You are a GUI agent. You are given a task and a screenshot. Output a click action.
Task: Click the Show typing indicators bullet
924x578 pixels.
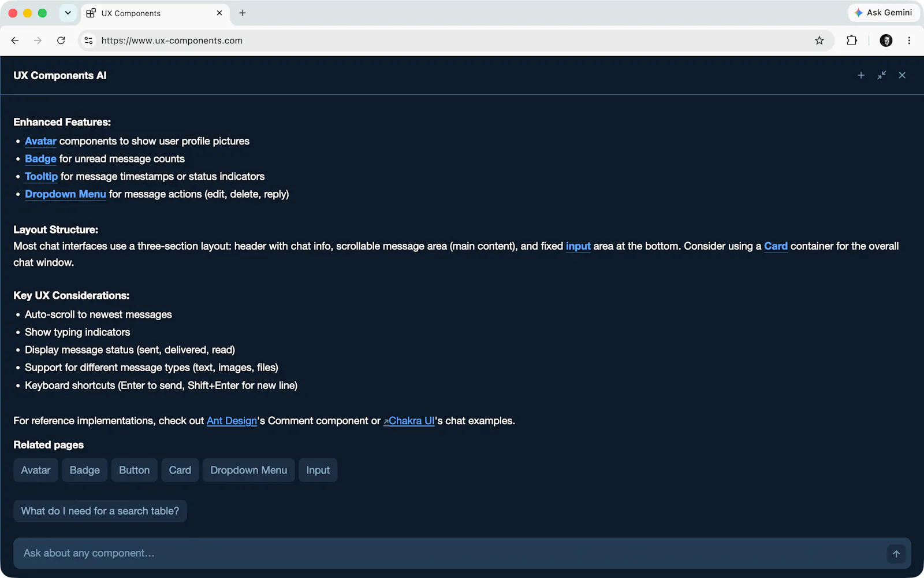pos(77,332)
